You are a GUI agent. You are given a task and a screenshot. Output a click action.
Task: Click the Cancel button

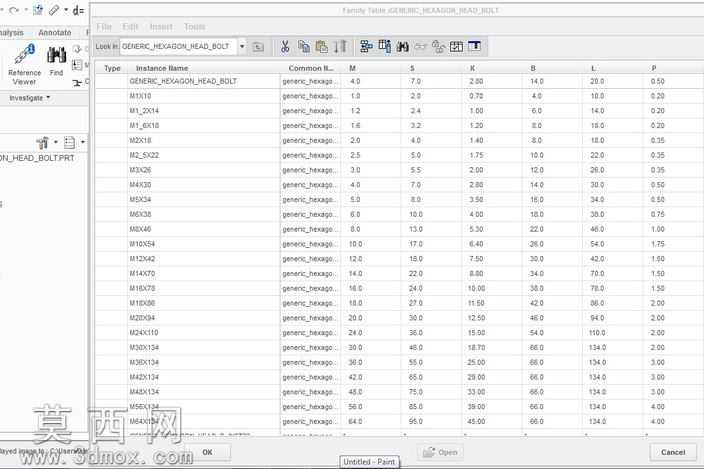click(x=673, y=452)
